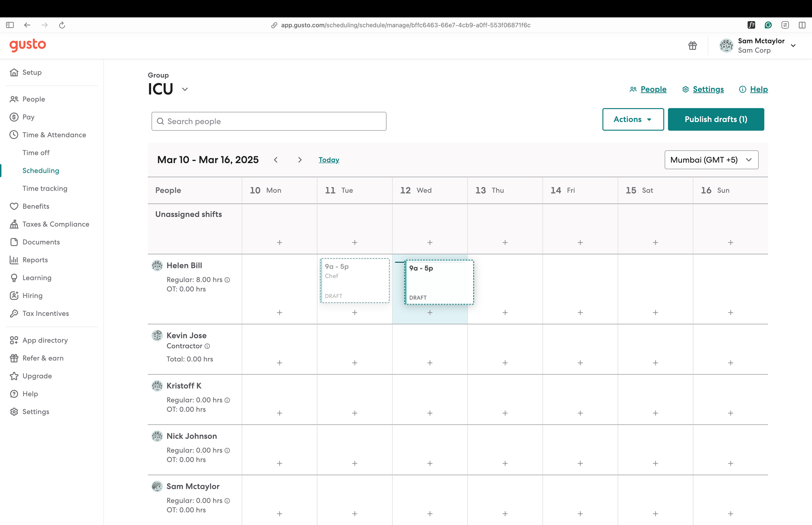Open Setup in the sidebar
Image resolution: width=812 pixels, height=525 pixels.
[32, 72]
